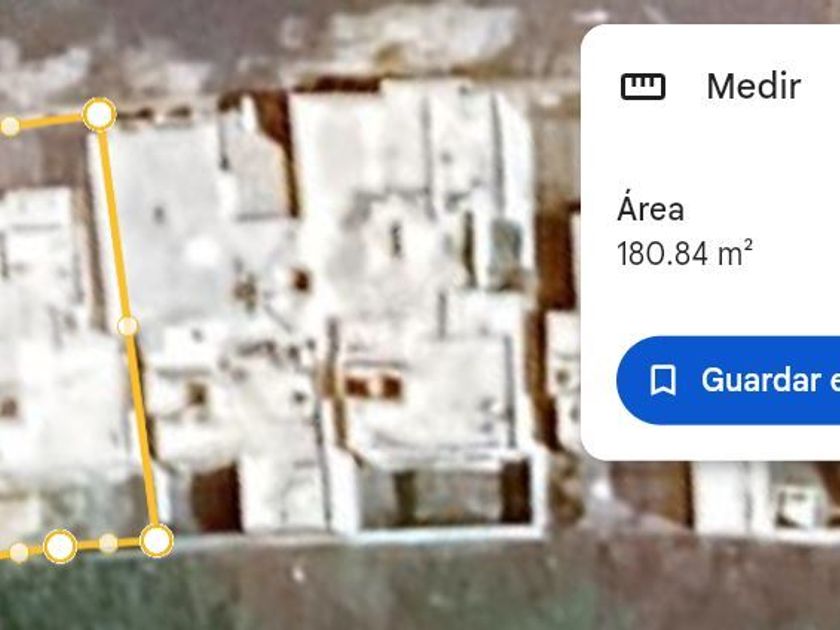The image size is (840, 630).
Task: Click the red striped patch amid the rooftops
Action: [373, 386]
